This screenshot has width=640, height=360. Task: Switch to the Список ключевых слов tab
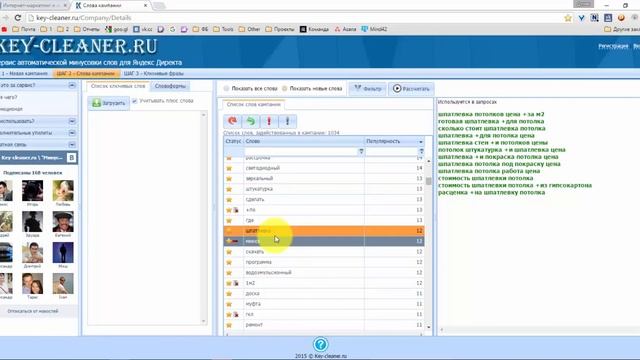point(118,86)
